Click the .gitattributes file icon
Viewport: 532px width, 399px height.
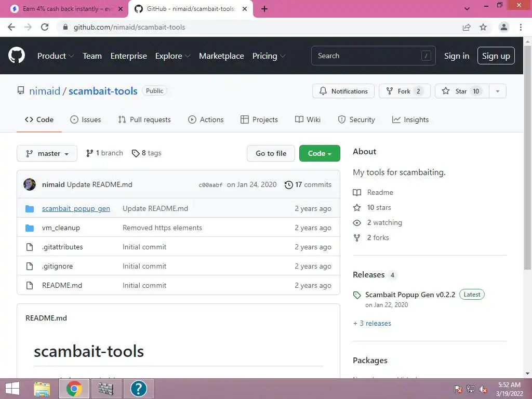point(30,247)
